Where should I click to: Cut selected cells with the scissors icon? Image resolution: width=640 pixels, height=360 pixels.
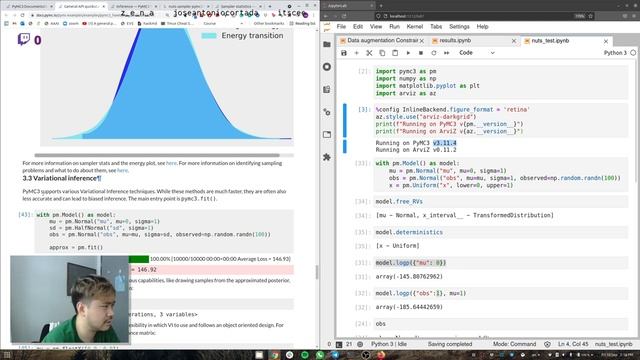[369, 53]
